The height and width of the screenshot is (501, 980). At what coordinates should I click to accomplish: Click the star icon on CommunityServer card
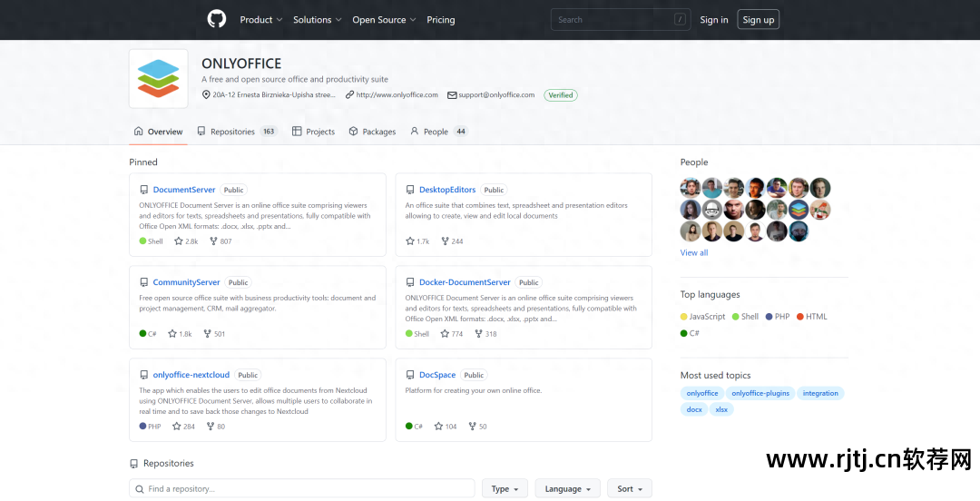172,334
